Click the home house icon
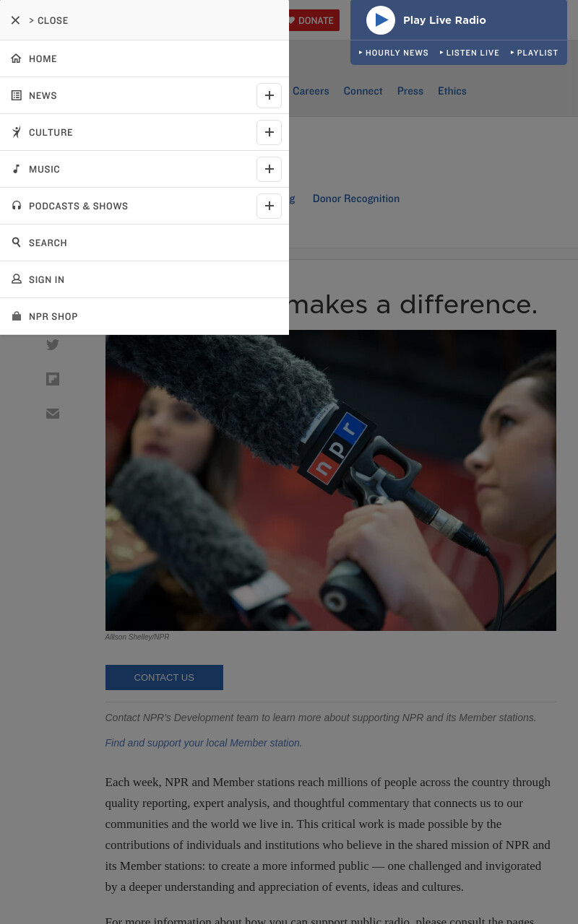This screenshot has width=578, height=924. pyautogui.click(x=16, y=58)
